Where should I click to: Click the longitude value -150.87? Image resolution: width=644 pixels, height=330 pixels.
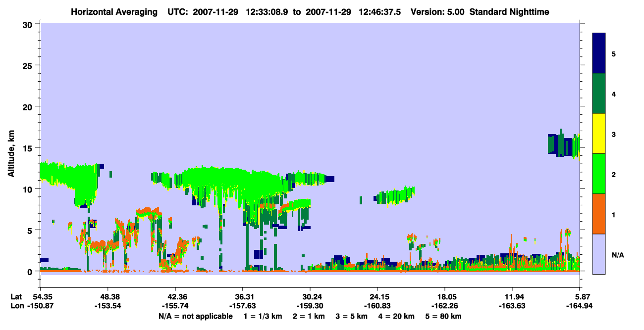(40, 306)
